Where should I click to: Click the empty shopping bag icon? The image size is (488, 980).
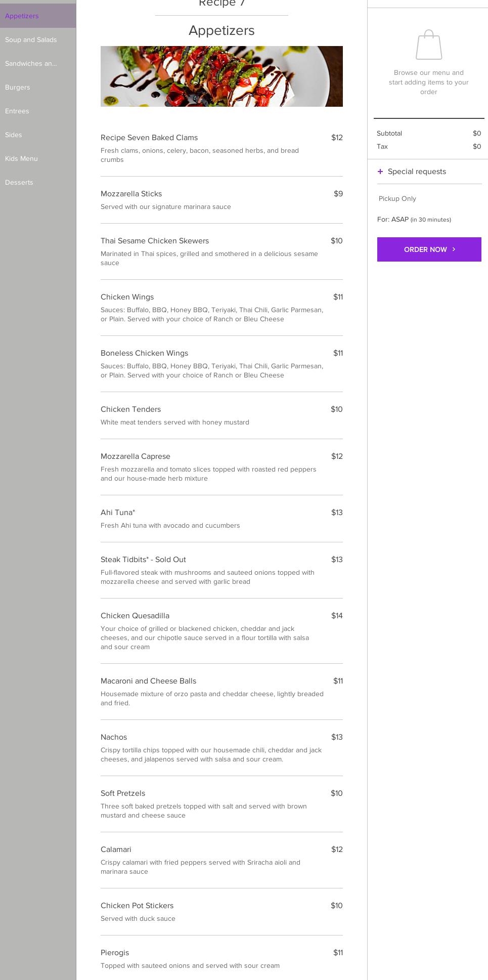coord(429,45)
